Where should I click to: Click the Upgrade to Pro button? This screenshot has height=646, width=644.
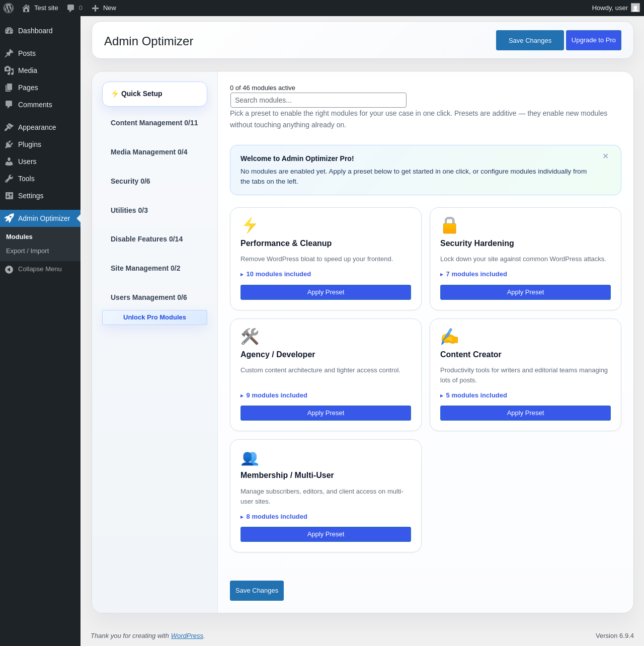(594, 40)
